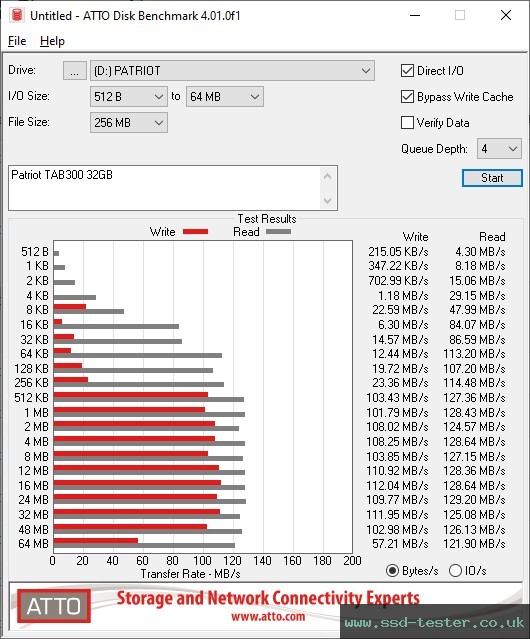Click the 121.90 MB/s read value
530x639 pixels.
tap(474, 544)
